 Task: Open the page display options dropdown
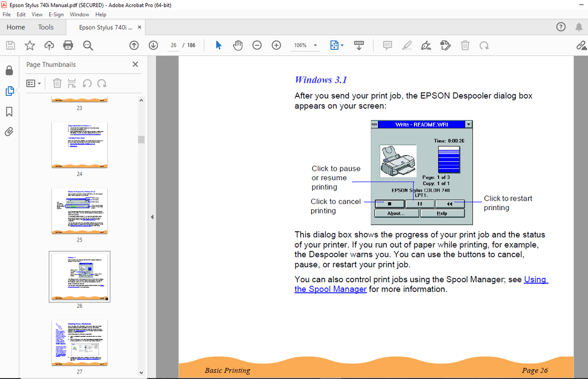[336, 45]
